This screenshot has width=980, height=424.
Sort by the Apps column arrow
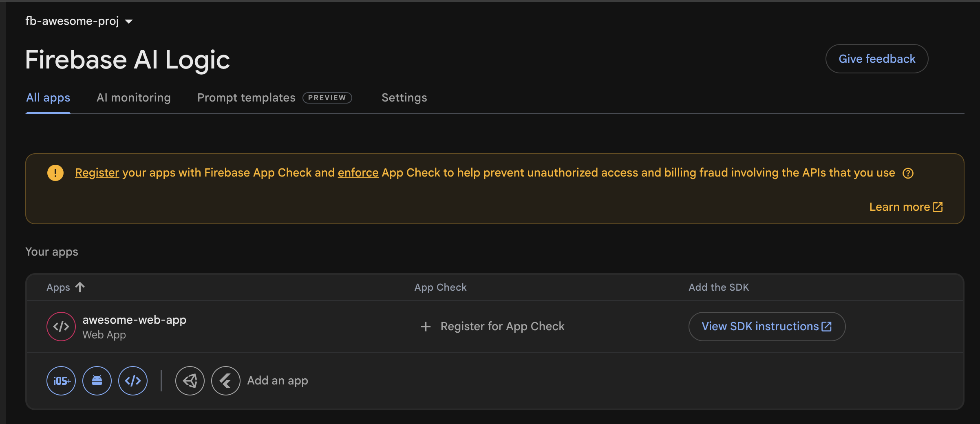[80, 287]
